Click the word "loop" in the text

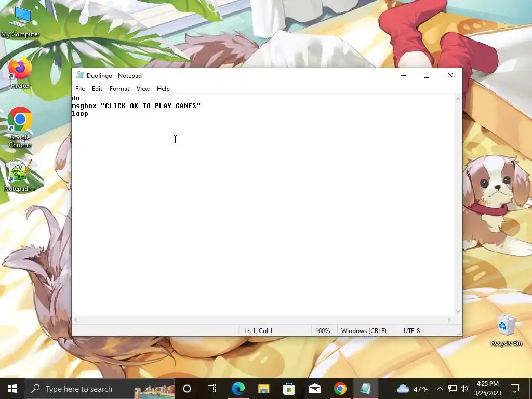(80, 114)
